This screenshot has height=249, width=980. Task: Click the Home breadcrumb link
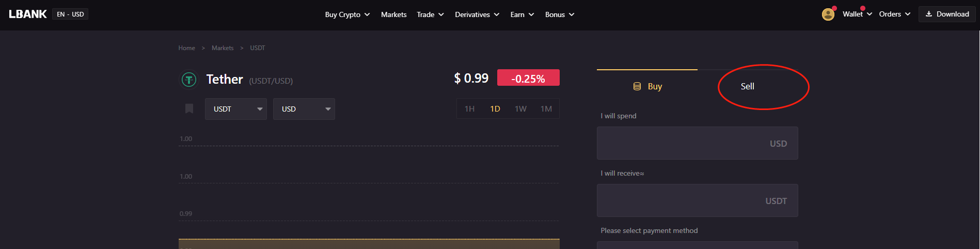186,48
